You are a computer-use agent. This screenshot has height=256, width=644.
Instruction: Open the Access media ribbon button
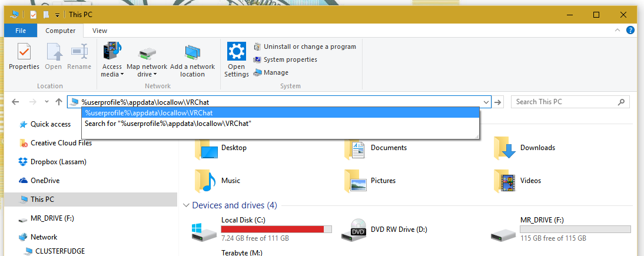coord(112,59)
